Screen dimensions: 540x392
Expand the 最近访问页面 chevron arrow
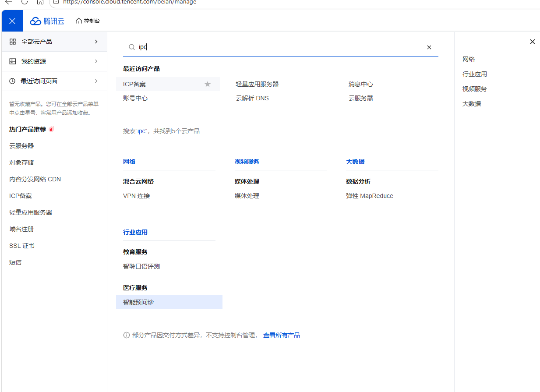tap(96, 81)
